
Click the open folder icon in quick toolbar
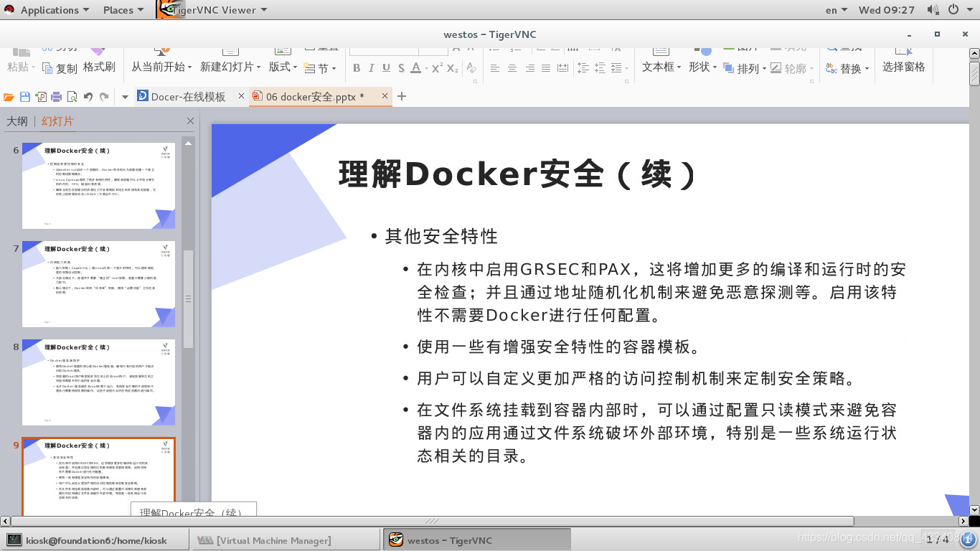coord(9,97)
